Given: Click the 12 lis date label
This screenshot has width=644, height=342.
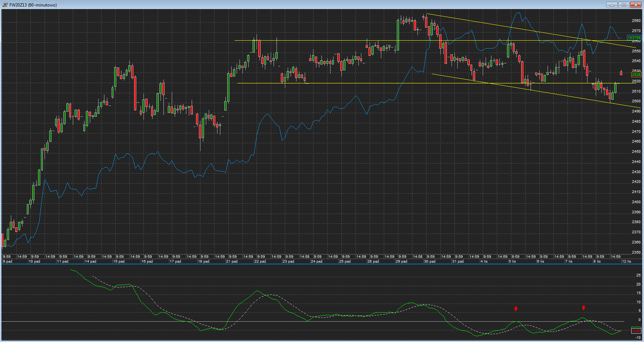Looking at the screenshot, I should (x=627, y=261).
